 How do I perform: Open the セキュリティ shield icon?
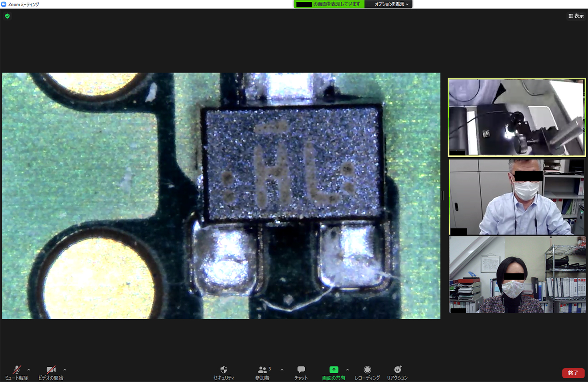pos(224,372)
